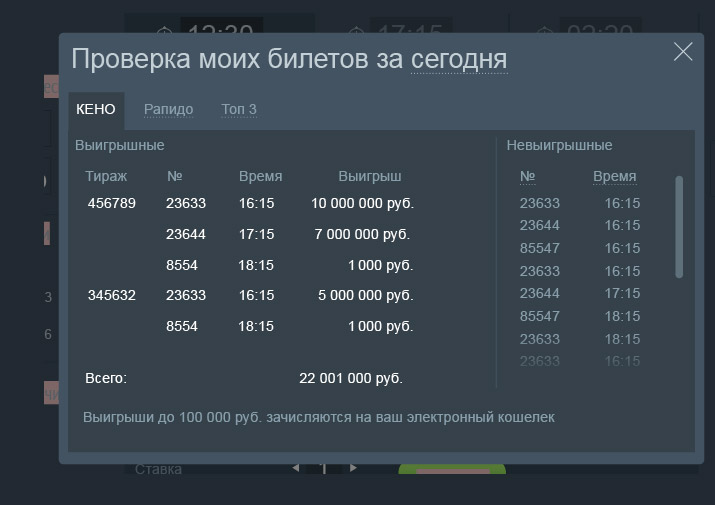Select draw 456789 in winning table

pos(112,204)
